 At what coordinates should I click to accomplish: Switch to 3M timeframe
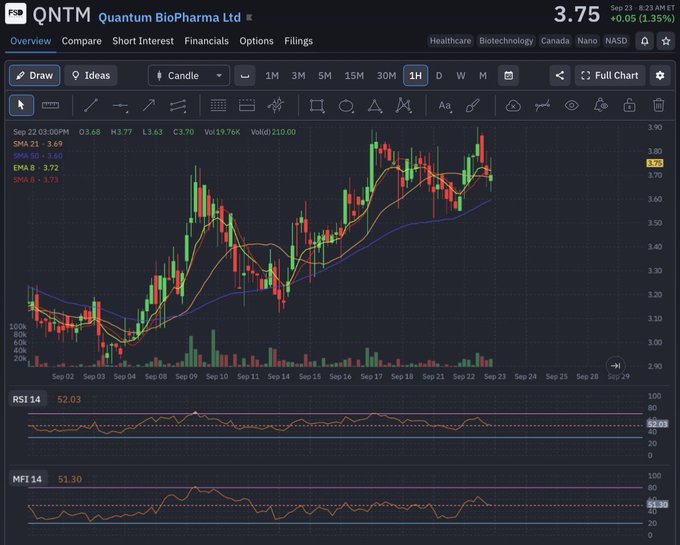point(298,76)
